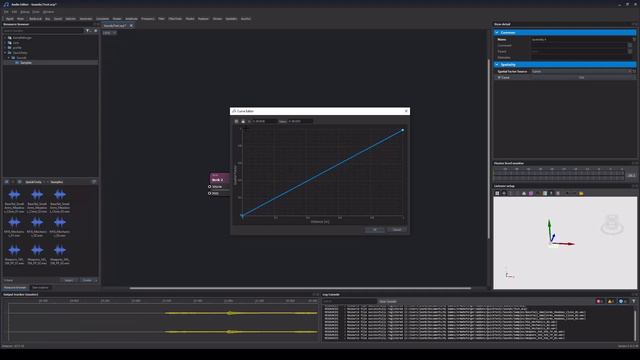Select the curve's lower-left start point
This screenshot has width=640, height=360.
click(242, 216)
